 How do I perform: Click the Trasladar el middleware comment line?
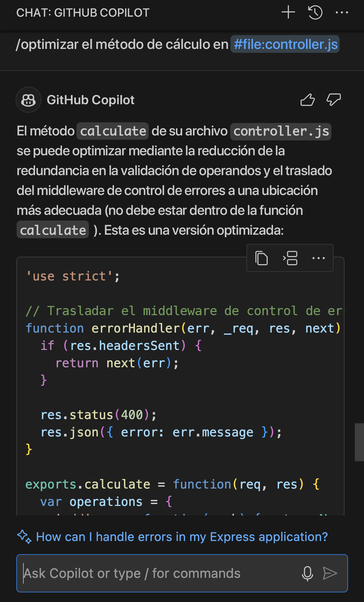click(x=184, y=311)
